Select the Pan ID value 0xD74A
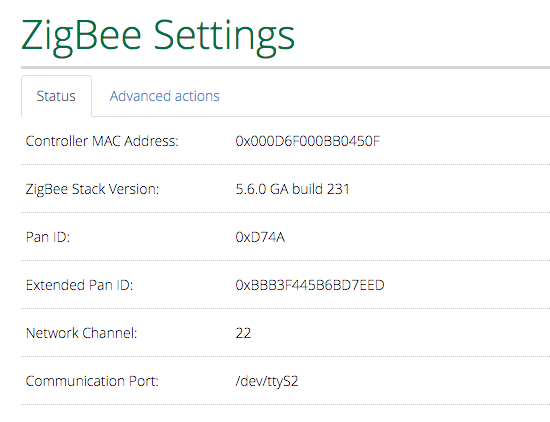550x422 pixels. (260, 237)
